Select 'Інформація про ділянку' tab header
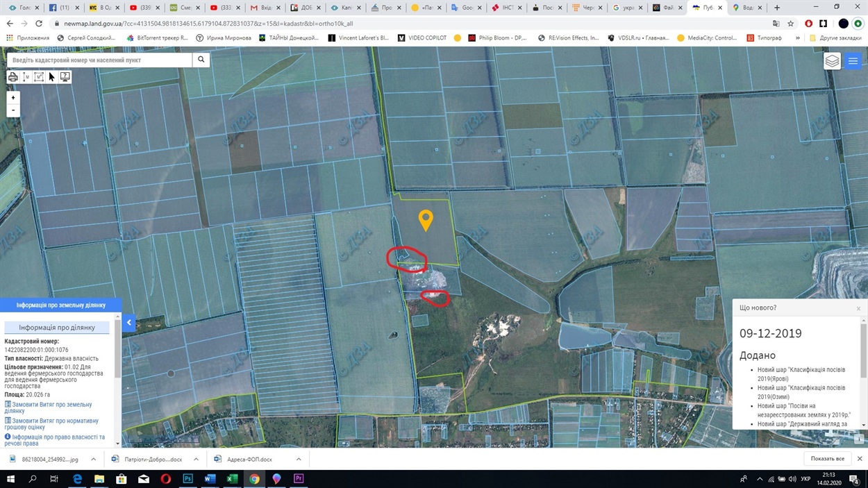Viewport: 868px width, 488px height. click(x=57, y=327)
